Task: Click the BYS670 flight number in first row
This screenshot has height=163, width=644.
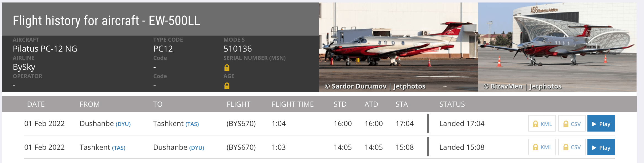Action: point(241,124)
